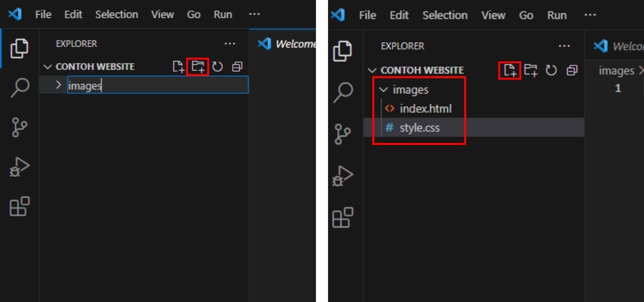Viewport: 644px width, 302px height.
Task: Create a new folder with the New Folder icon
Action: [x=198, y=66]
